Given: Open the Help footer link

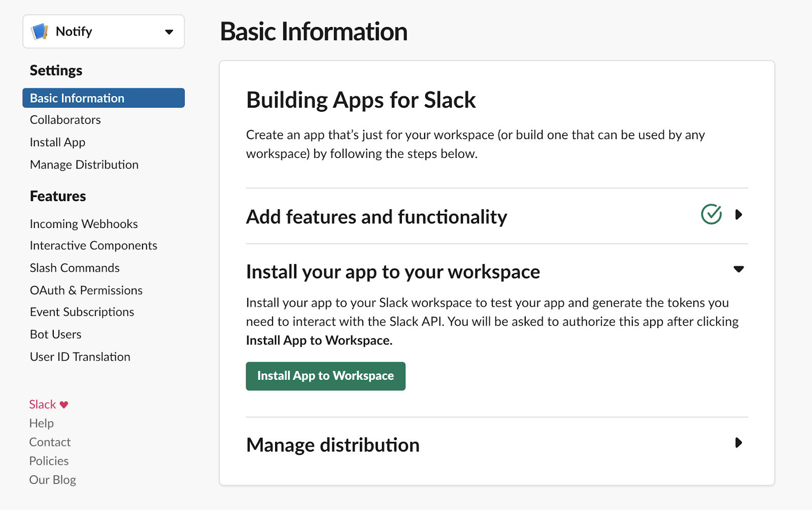Looking at the screenshot, I should 42,423.
